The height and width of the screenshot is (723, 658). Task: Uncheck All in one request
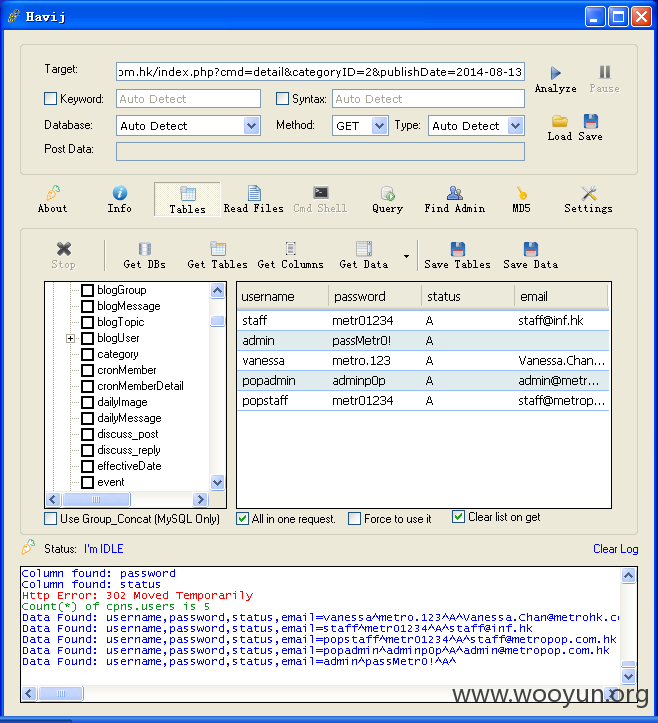242,519
